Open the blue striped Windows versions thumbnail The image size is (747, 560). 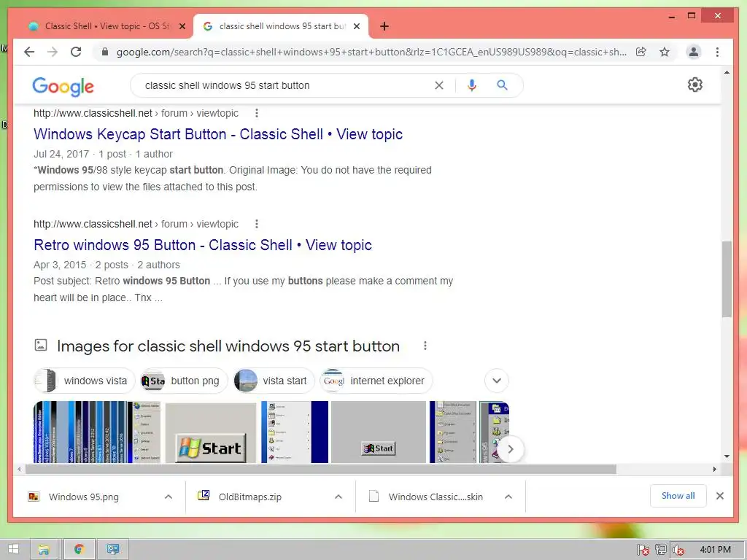[x=97, y=432]
